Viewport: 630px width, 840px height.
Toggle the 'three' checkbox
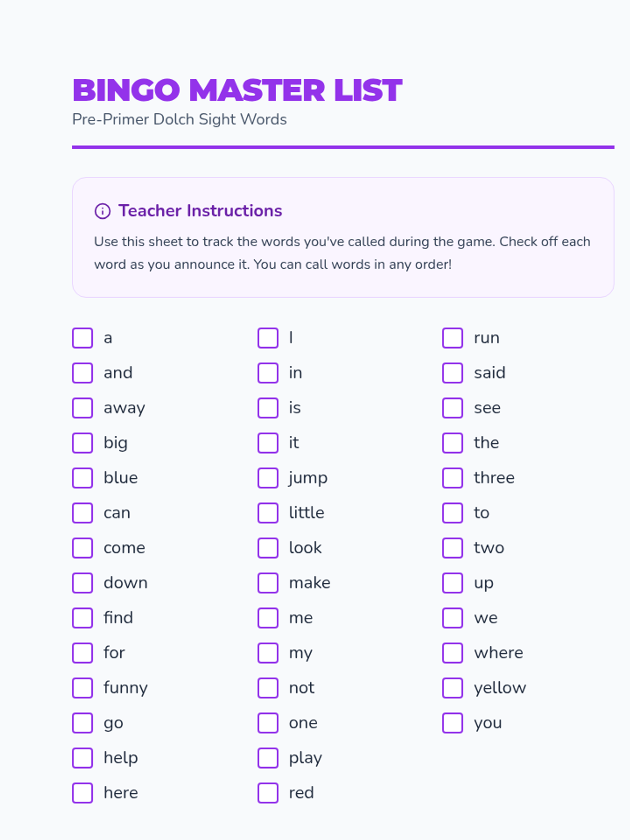pyautogui.click(x=453, y=478)
